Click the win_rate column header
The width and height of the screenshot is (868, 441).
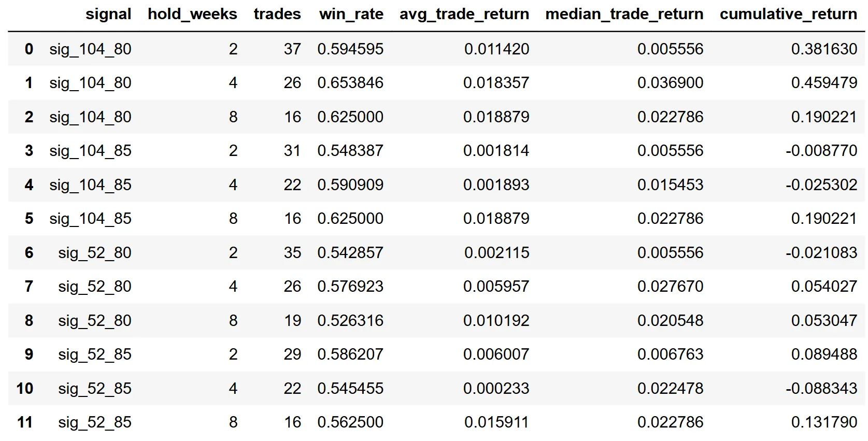pos(351,14)
